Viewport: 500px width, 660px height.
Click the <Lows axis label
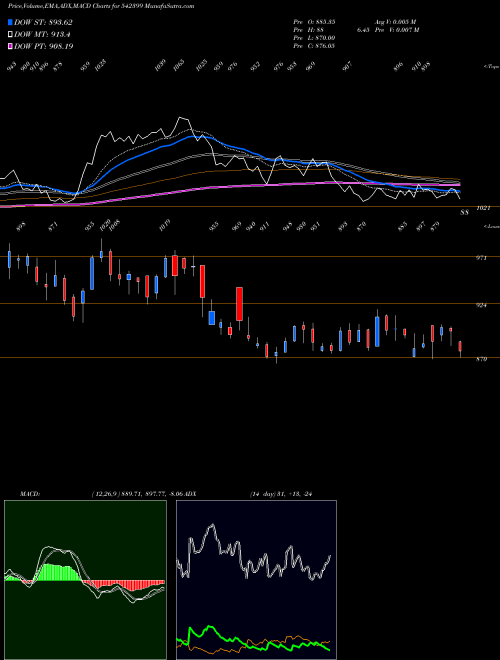click(x=491, y=226)
